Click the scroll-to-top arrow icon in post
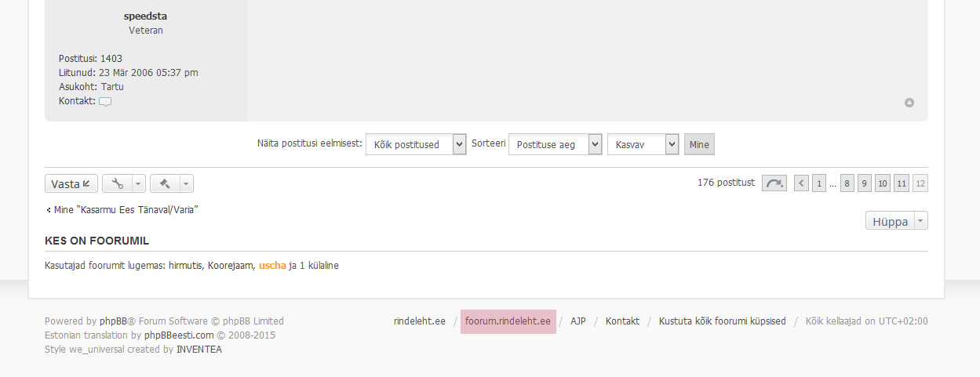 (909, 103)
